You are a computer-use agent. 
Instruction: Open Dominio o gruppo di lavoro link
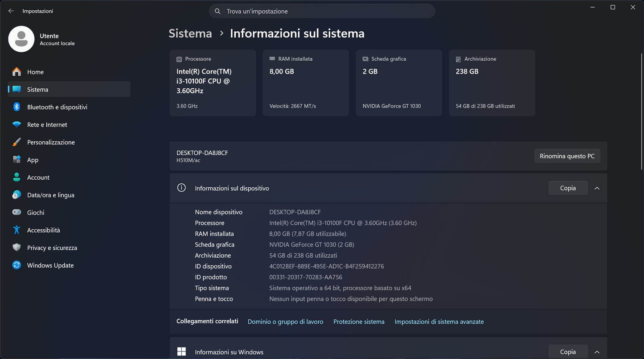pos(285,322)
